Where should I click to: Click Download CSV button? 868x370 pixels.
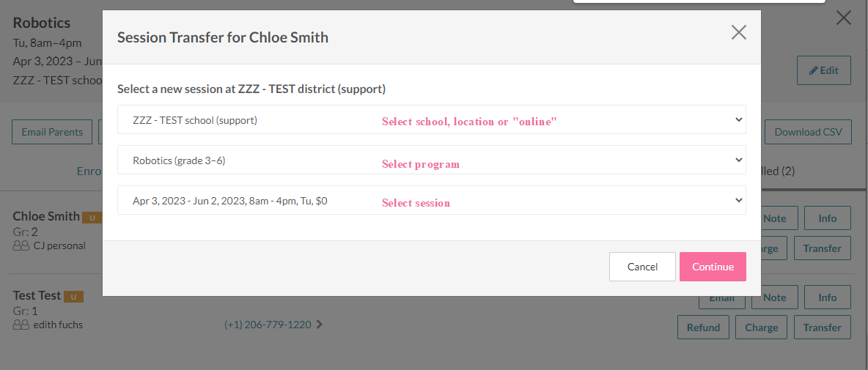(808, 132)
